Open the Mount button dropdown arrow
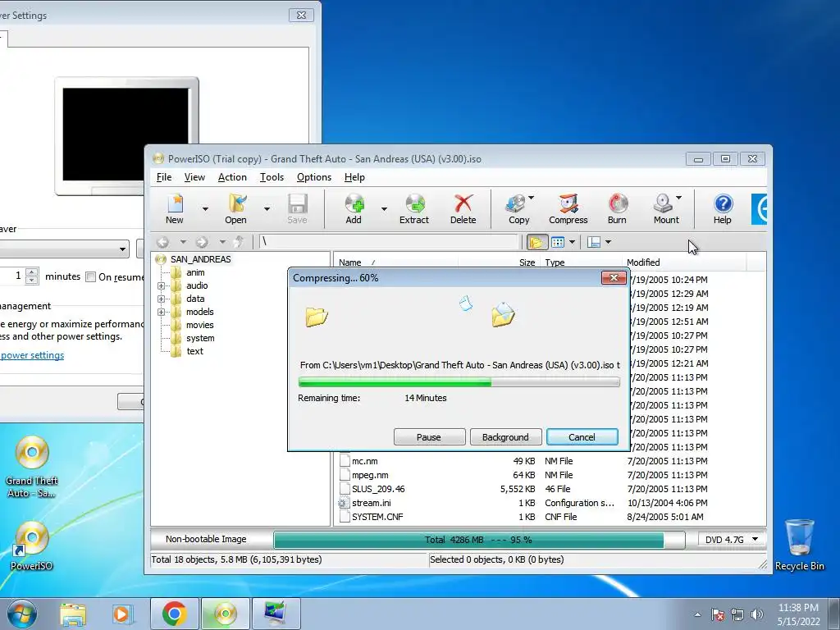The image size is (840, 630). point(678,198)
